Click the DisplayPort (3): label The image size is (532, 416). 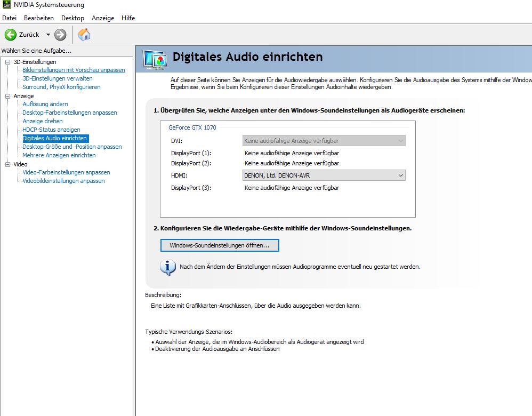[191, 188]
